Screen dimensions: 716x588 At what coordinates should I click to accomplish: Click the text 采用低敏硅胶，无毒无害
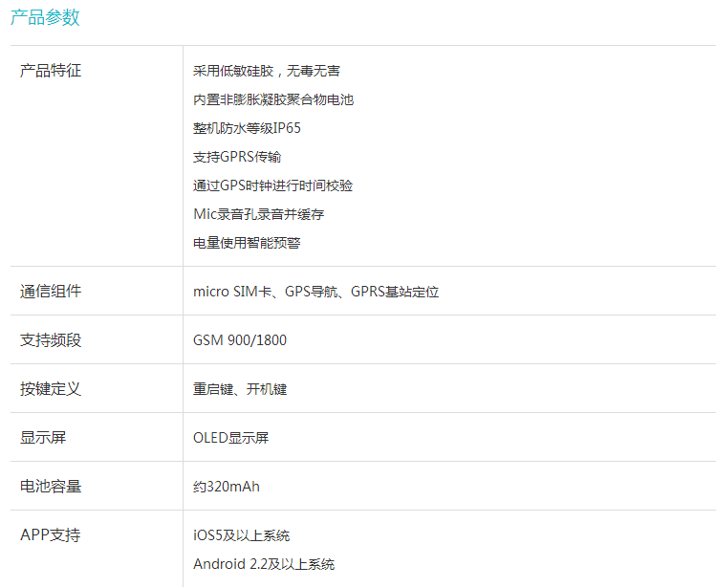pyautogui.click(x=267, y=71)
